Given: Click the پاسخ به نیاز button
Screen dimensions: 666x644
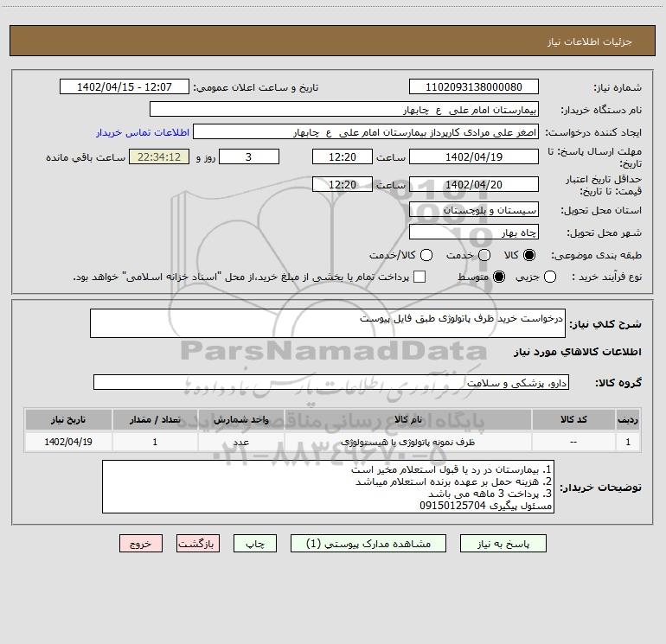Looking at the screenshot, I should 503,544.
